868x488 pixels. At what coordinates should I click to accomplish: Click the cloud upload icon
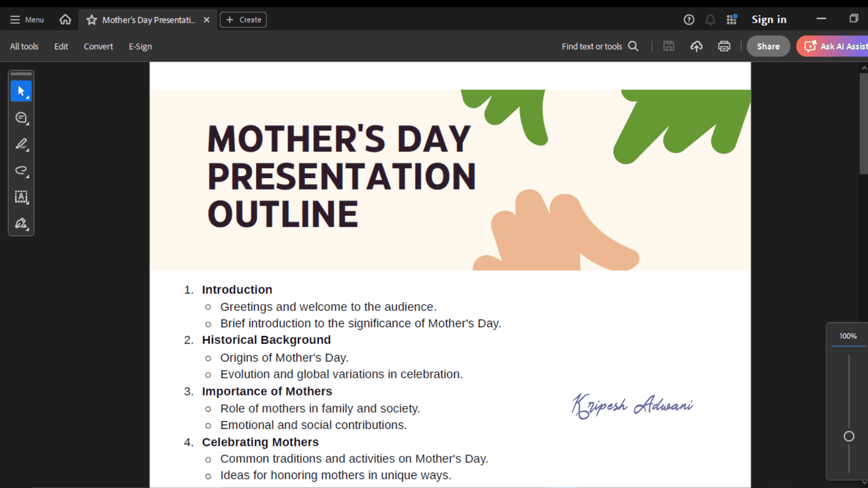(696, 46)
